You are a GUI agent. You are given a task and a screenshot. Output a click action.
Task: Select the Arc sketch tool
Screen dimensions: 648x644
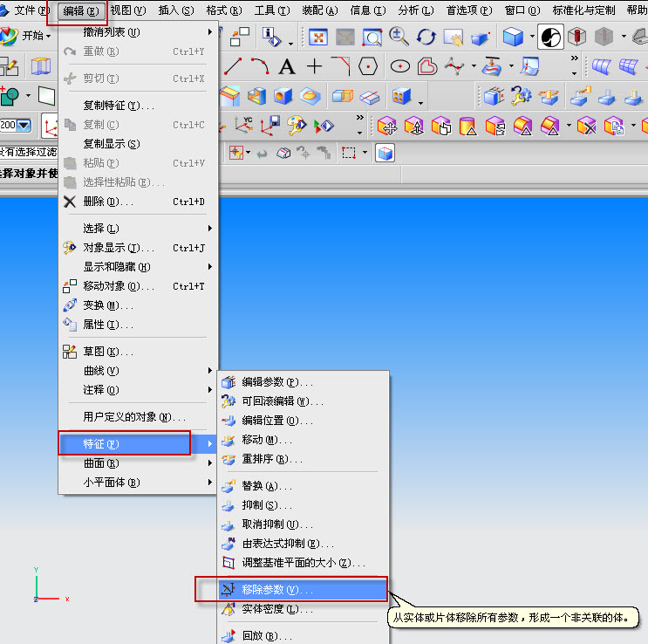[x=261, y=66]
